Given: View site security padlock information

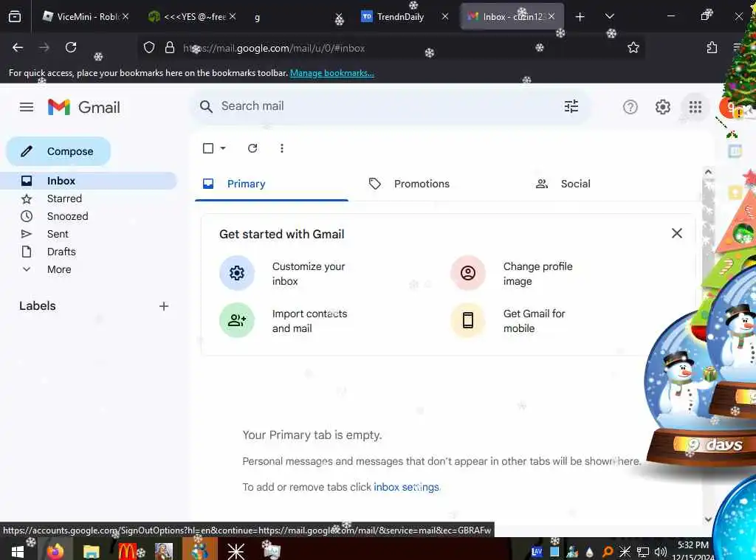Looking at the screenshot, I should click(x=169, y=47).
